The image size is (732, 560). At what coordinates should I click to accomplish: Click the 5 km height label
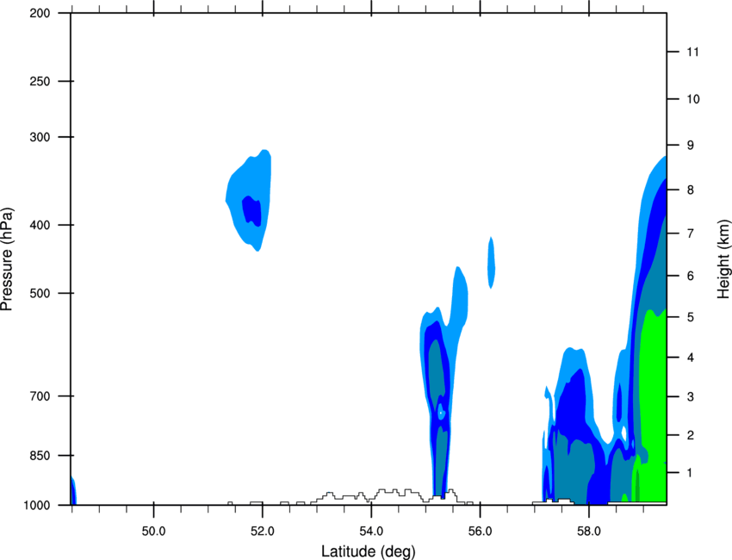point(691,317)
